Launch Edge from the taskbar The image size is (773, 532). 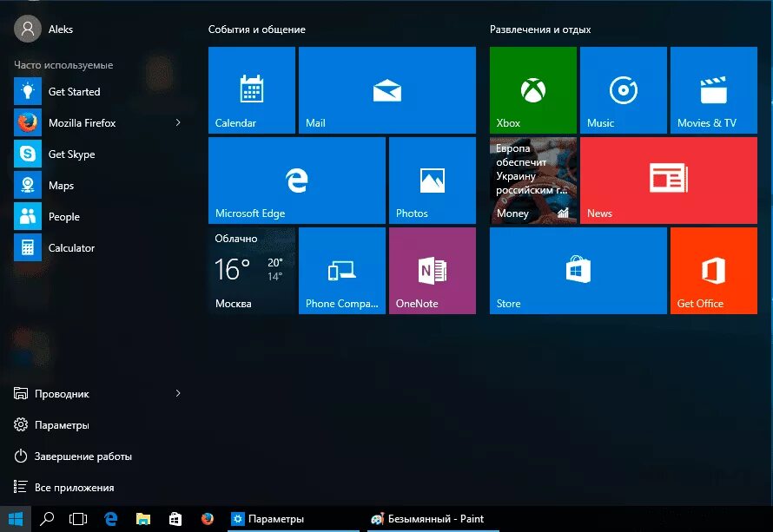point(111,519)
